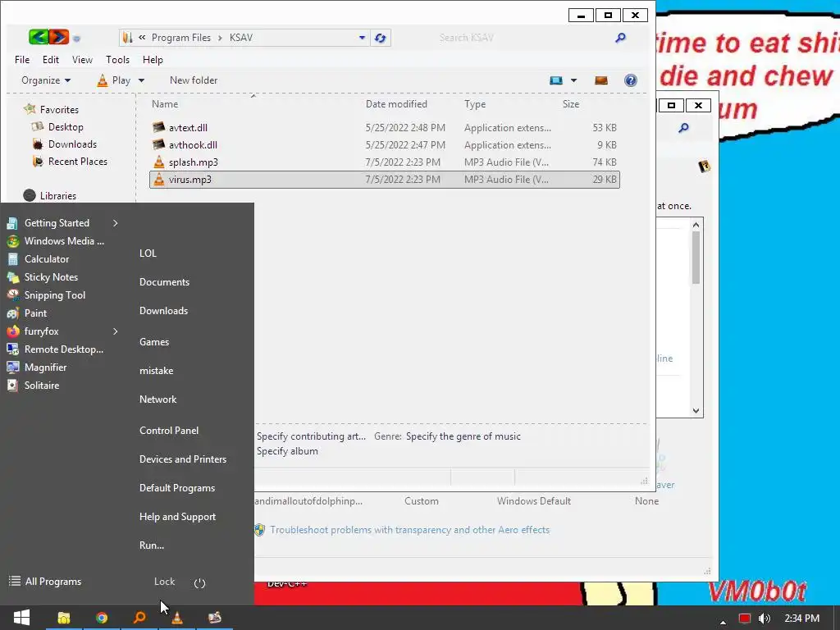Open Control Panel from Start menu
Viewport: 840px width, 630px height.
169,430
